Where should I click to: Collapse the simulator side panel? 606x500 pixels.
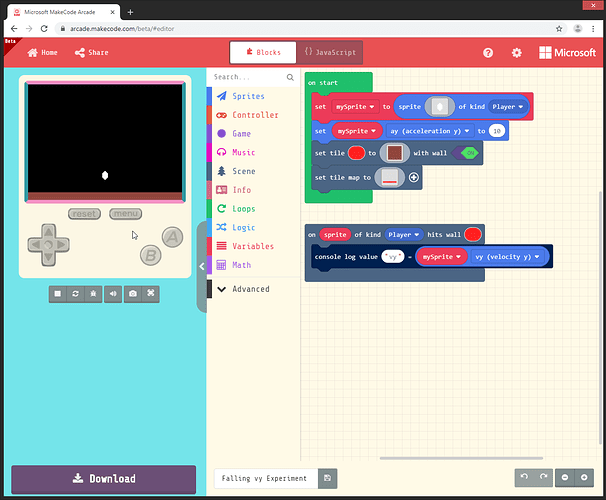pyautogui.click(x=202, y=266)
